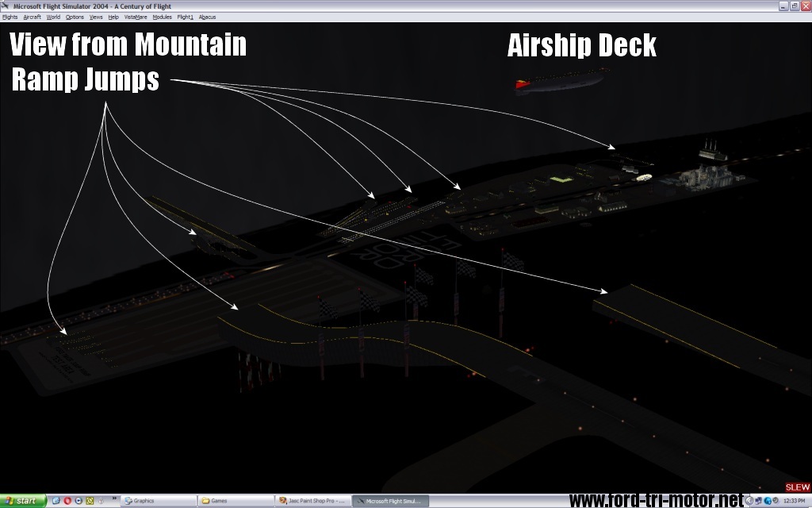812x508 pixels.
Task: Open the Flight1 menu
Action: coord(186,17)
